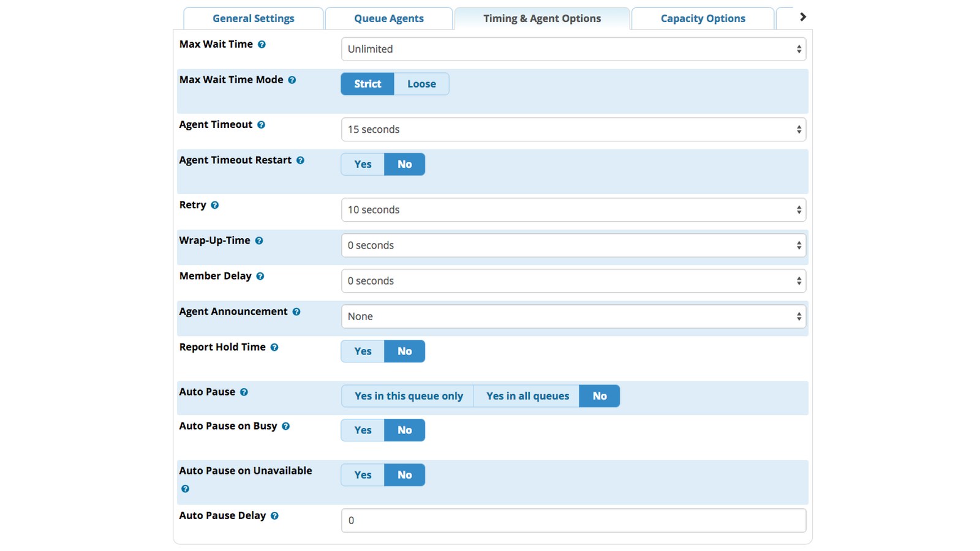Open Agent Announcement help icon
The height and width of the screenshot is (551, 980).
coord(296,312)
